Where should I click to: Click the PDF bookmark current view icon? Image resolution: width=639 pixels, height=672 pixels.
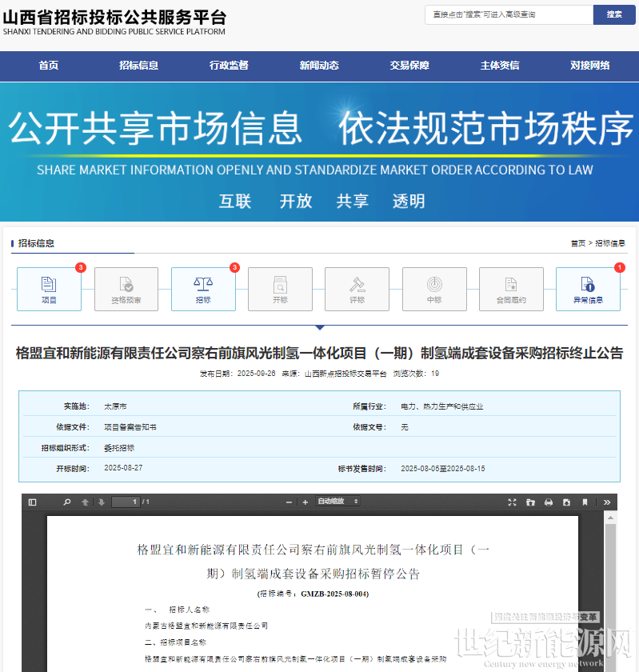(585, 502)
